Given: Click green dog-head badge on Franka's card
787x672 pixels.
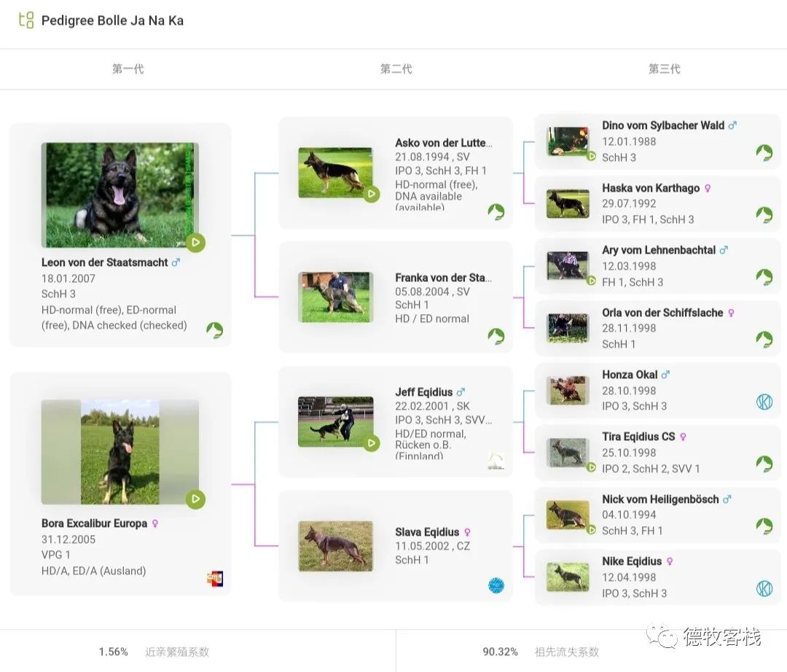Looking at the screenshot, I should point(496,336).
